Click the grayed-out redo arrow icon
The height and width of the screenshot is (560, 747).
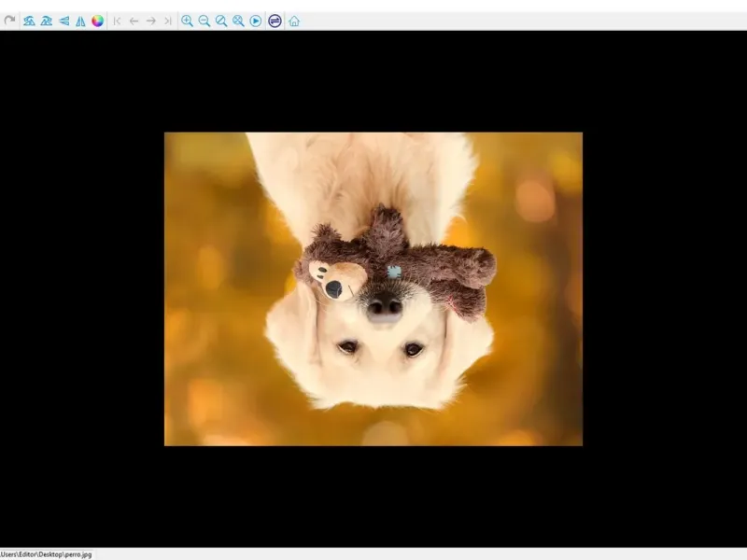(10, 21)
